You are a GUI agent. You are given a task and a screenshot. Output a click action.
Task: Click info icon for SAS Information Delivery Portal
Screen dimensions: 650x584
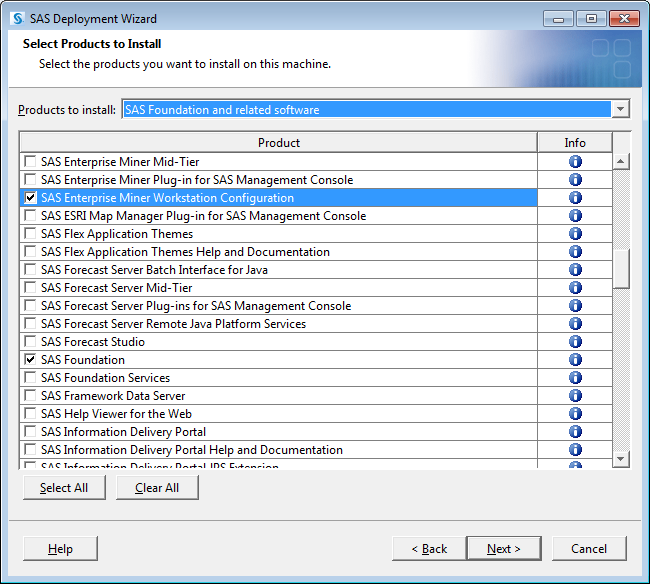coord(575,432)
